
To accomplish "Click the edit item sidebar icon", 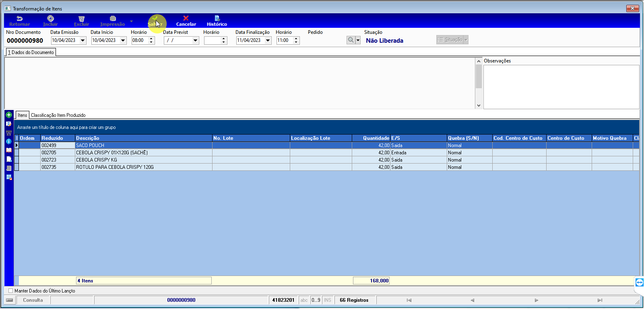I will pyautogui.click(x=9, y=124).
